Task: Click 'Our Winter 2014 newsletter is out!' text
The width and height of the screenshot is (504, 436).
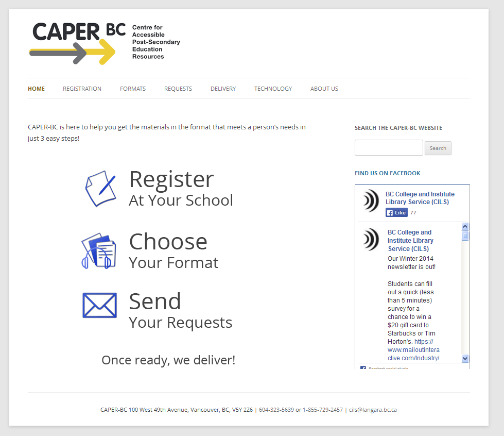Action: click(x=411, y=262)
